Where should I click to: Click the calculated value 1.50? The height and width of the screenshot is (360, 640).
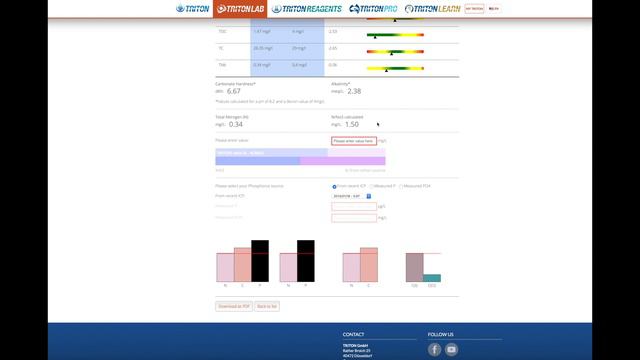(352, 124)
